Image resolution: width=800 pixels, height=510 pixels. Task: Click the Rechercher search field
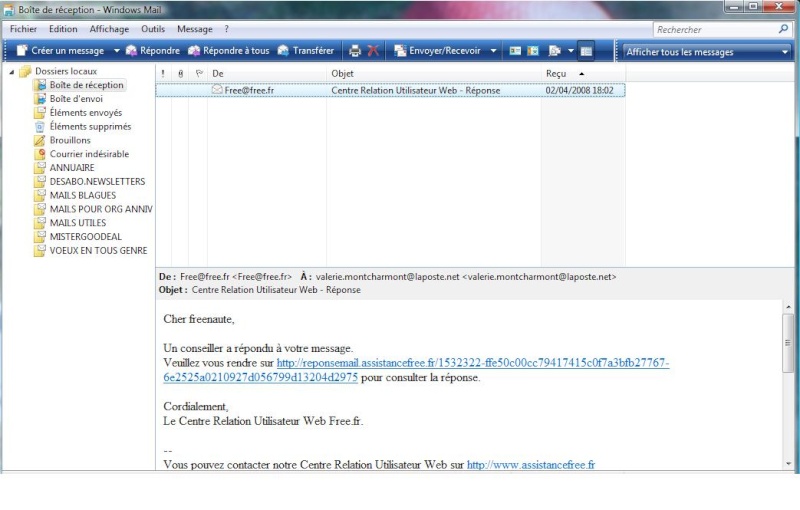[715, 30]
